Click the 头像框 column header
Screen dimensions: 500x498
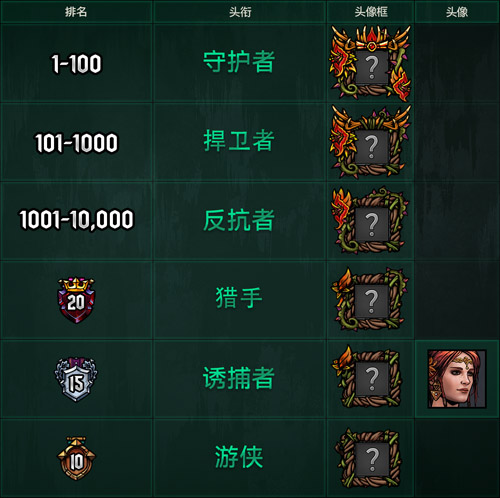click(371, 12)
